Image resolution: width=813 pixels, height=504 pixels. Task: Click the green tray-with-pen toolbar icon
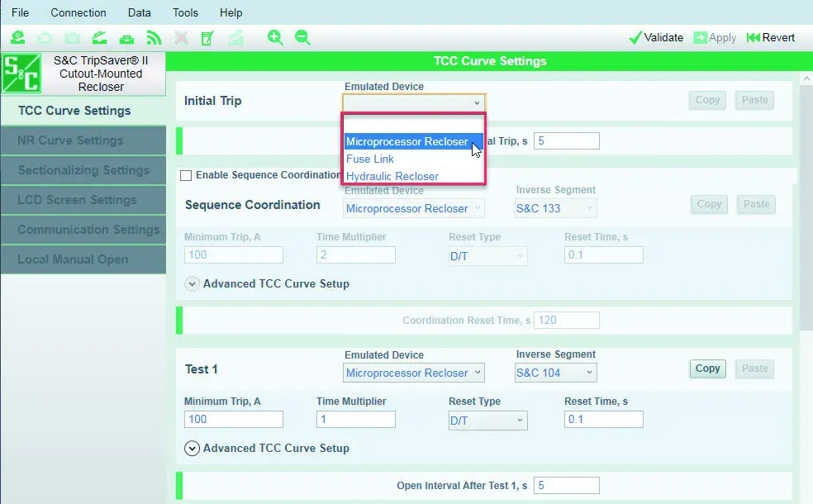[99, 38]
